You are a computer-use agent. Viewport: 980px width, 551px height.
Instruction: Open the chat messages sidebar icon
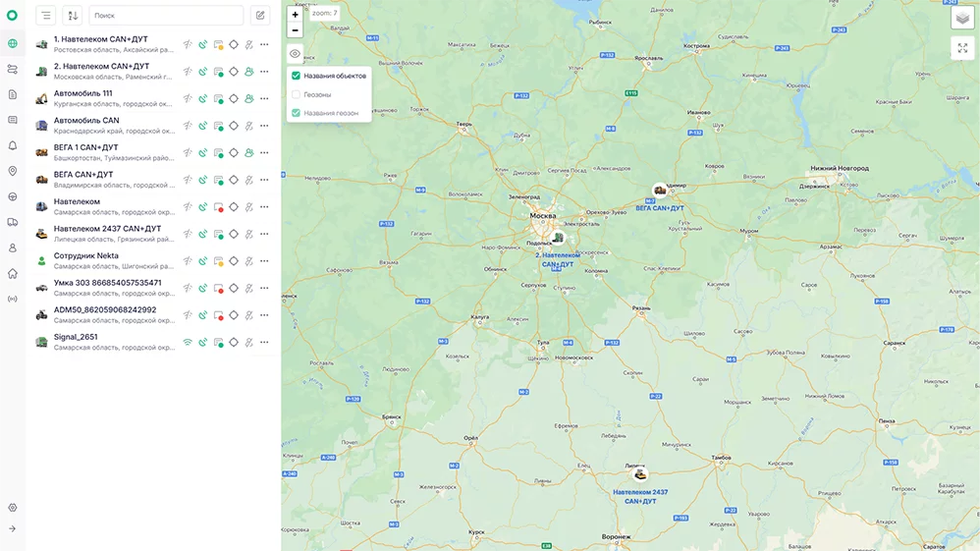click(x=13, y=120)
